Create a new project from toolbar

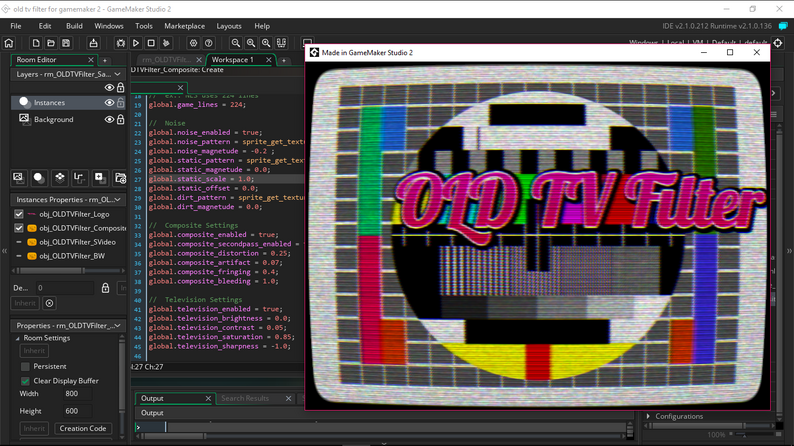35,43
